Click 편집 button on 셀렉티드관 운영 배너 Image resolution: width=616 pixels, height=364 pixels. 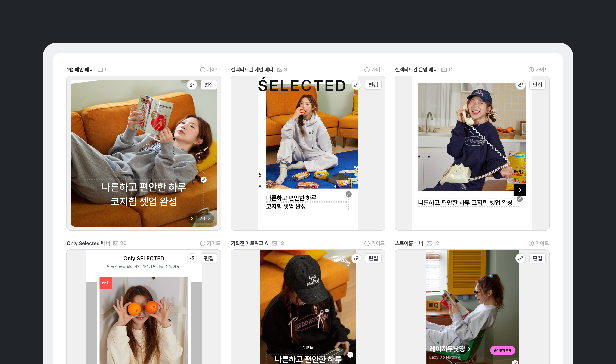[538, 85]
